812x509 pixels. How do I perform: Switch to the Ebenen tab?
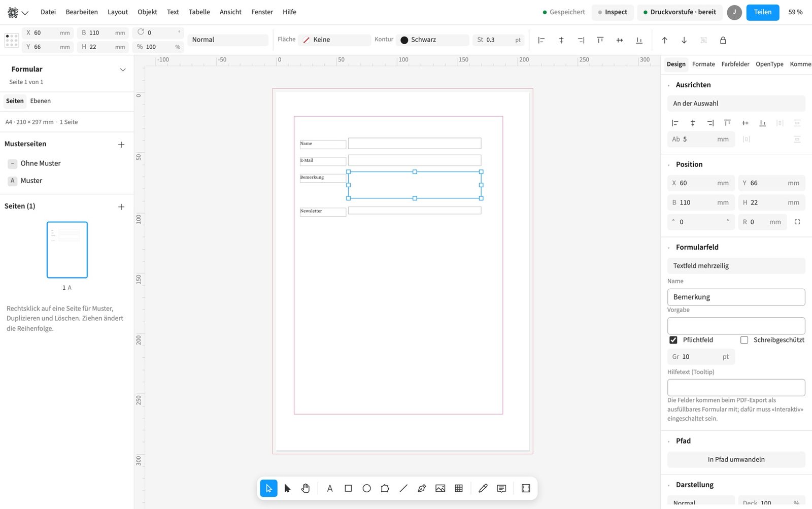point(41,101)
